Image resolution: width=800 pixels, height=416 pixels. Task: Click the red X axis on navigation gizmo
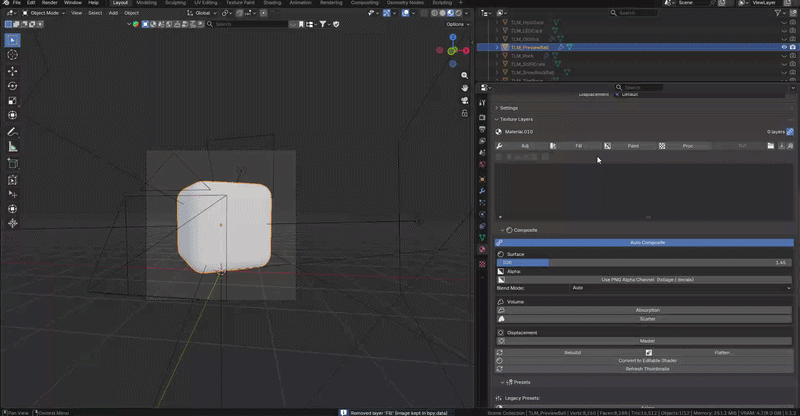(x=466, y=51)
